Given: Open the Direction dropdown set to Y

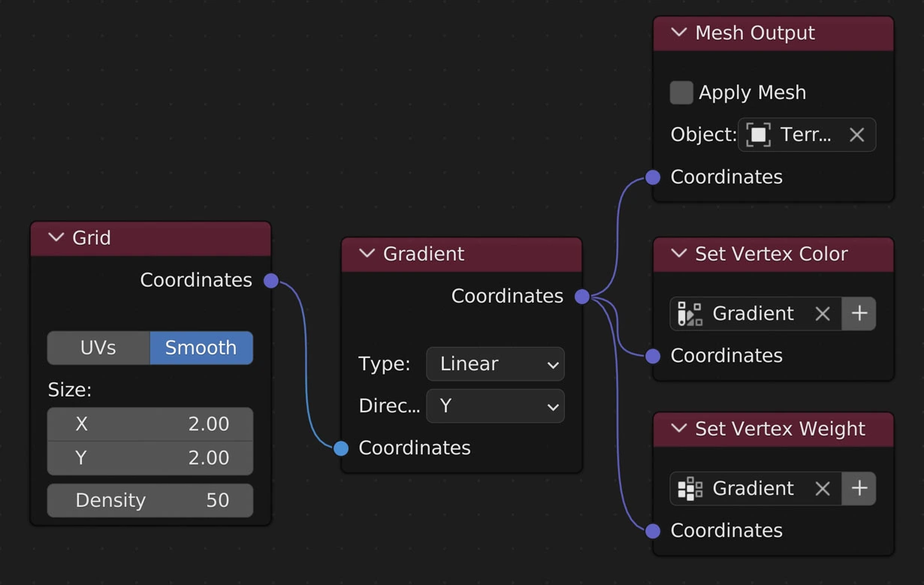Looking at the screenshot, I should [x=495, y=406].
